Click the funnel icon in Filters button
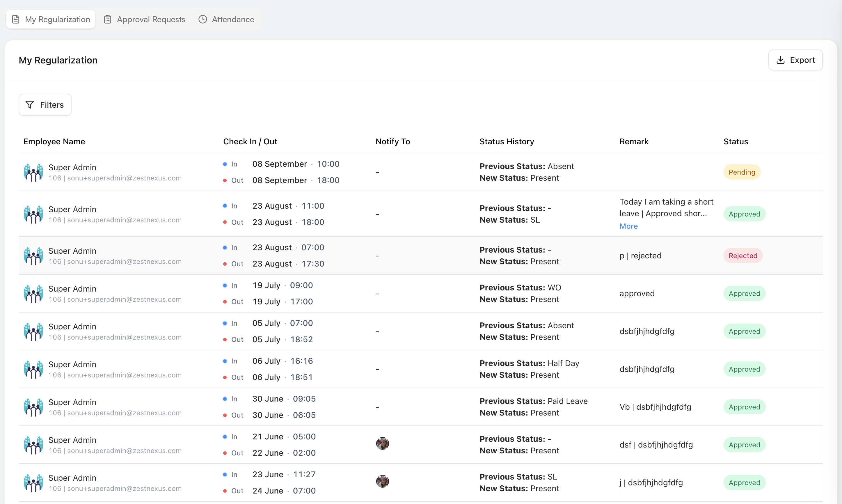This screenshot has height=504, width=842. (x=30, y=105)
